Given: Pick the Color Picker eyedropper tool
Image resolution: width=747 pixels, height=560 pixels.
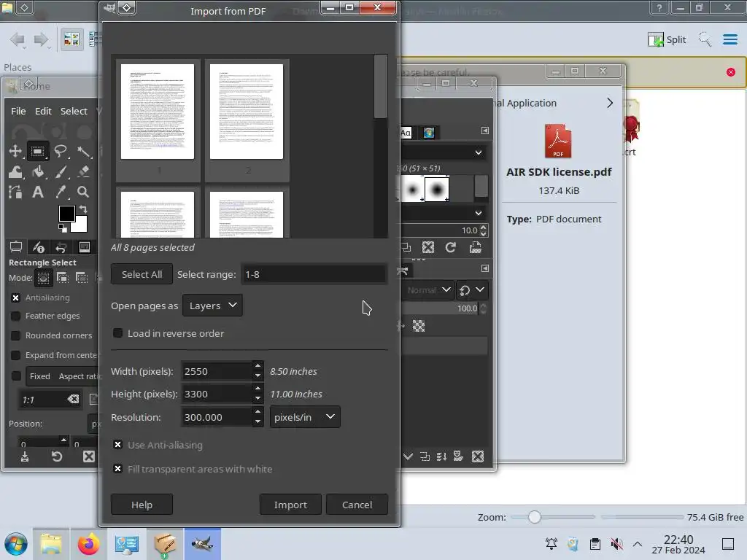Looking at the screenshot, I should pyautogui.click(x=61, y=192).
